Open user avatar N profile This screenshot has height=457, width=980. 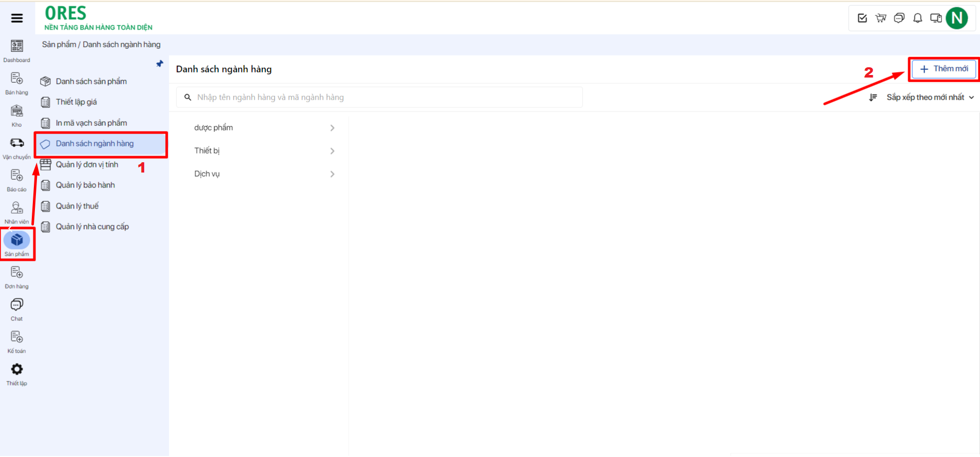[957, 18]
